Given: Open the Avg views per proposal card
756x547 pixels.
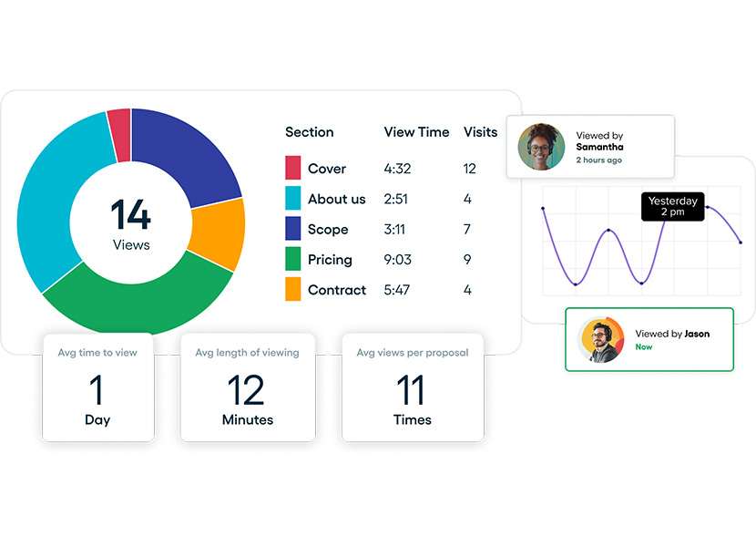Looking at the screenshot, I should pos(413,387).
